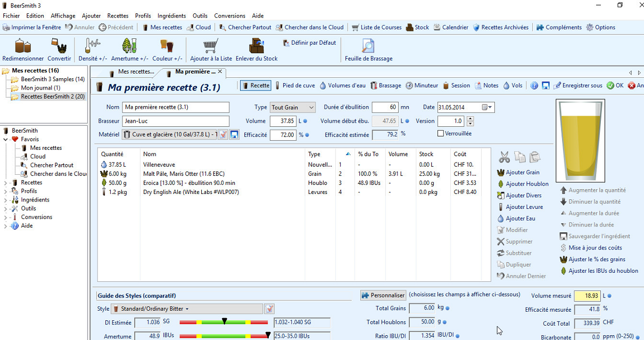Open the Type Tout Grain dropdown
Viewport: 644px width, 340px height.
293,108
